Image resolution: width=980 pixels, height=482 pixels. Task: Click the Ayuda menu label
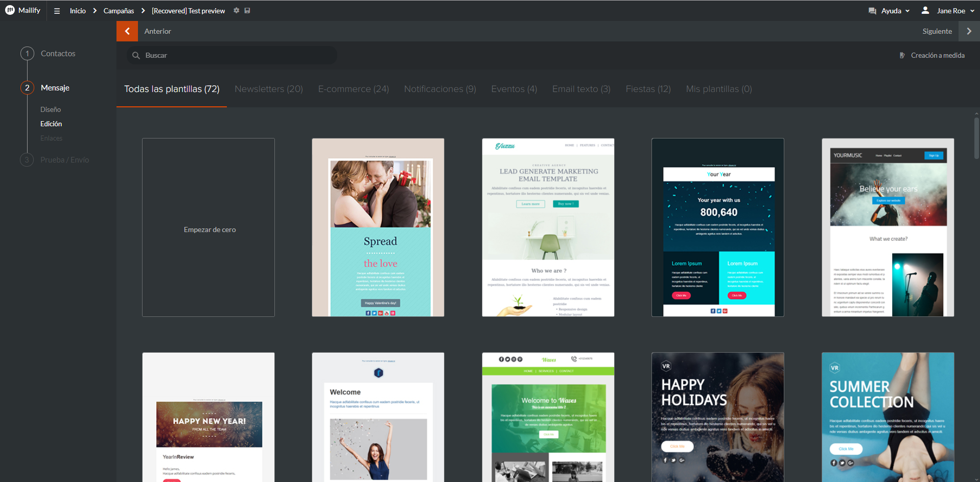(891, 11)
